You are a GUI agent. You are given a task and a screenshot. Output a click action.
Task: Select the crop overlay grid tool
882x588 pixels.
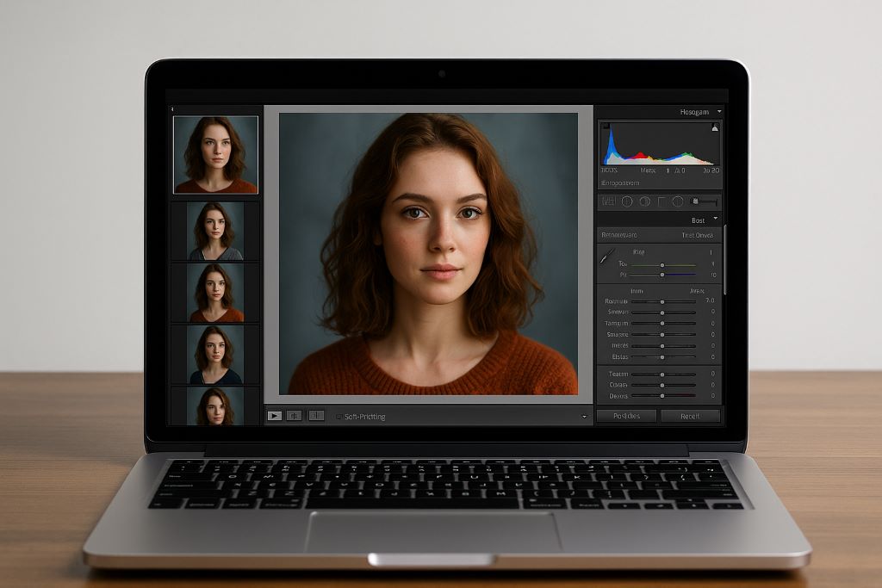pyautogui.click(x=608, y=201)
